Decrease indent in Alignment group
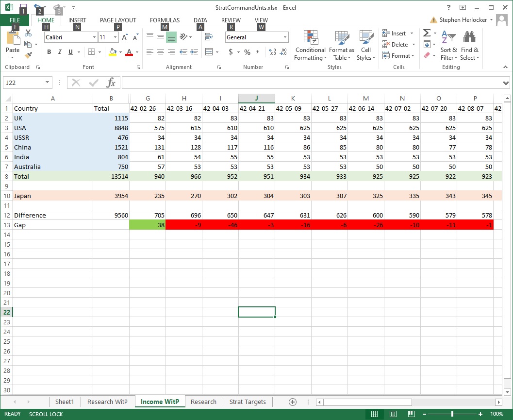 tap(183, 52)
